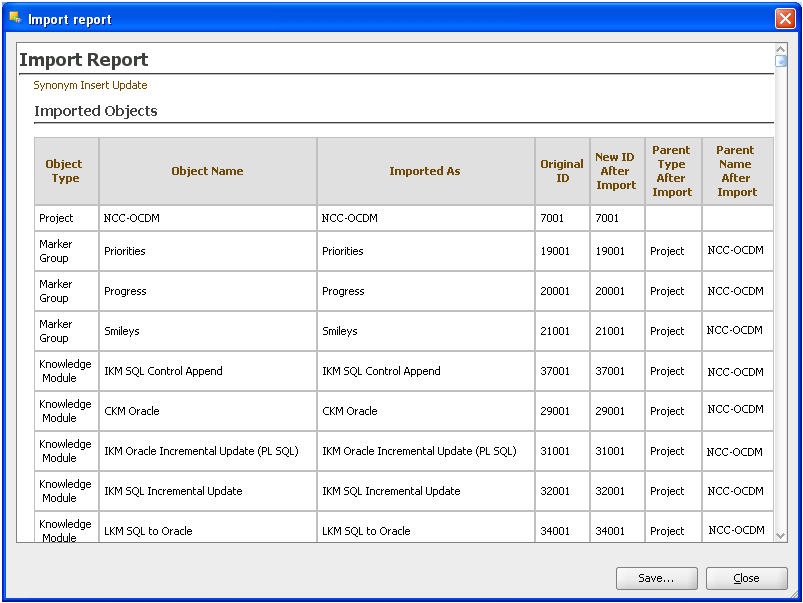Click Smileys in the Object Name column
The height and width of the screenshot is (603, 803).
pos(122,331)
